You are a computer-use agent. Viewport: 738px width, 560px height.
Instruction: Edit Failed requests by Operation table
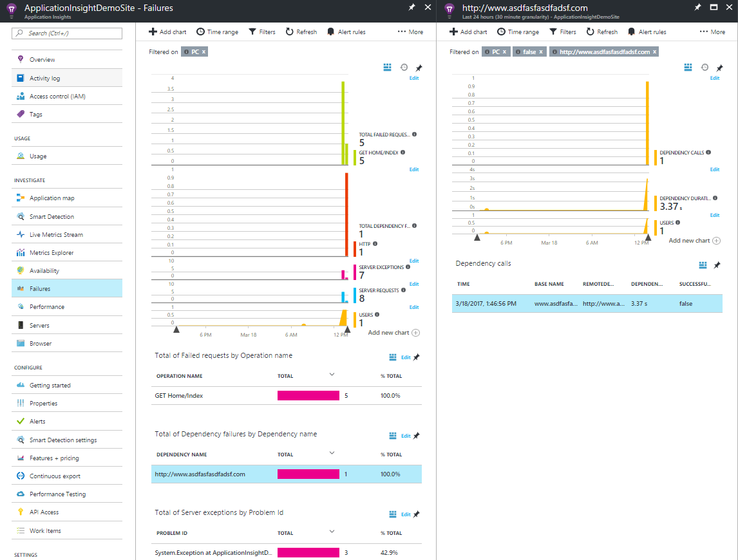tap(406, 357)
